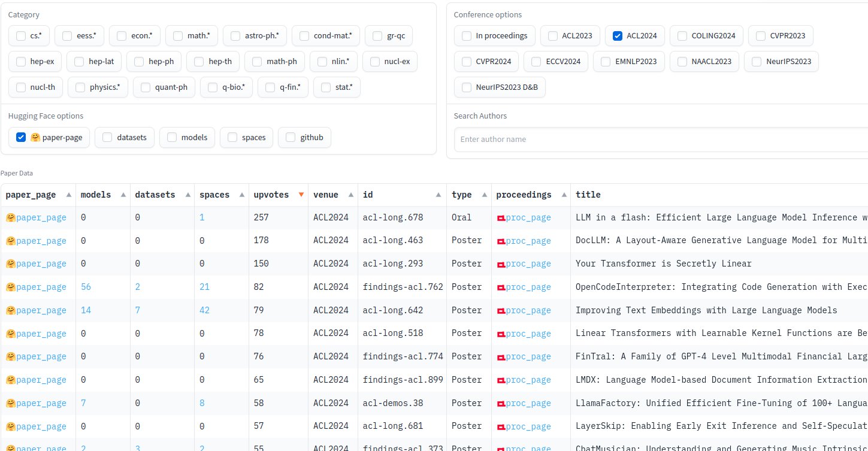The width and height of the screenshot is (868, 451).
Task: Sort by the proceedings column arrows
Action: pos(564,195)
